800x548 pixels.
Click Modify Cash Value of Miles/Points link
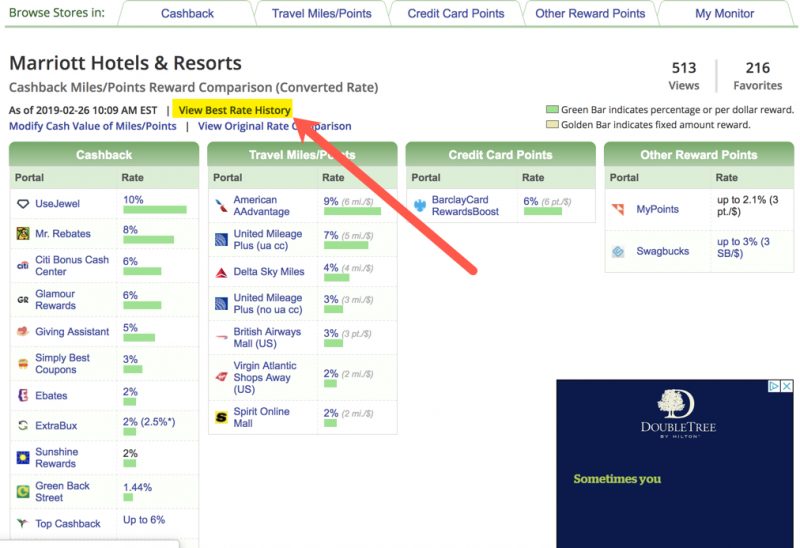[93, 126]
